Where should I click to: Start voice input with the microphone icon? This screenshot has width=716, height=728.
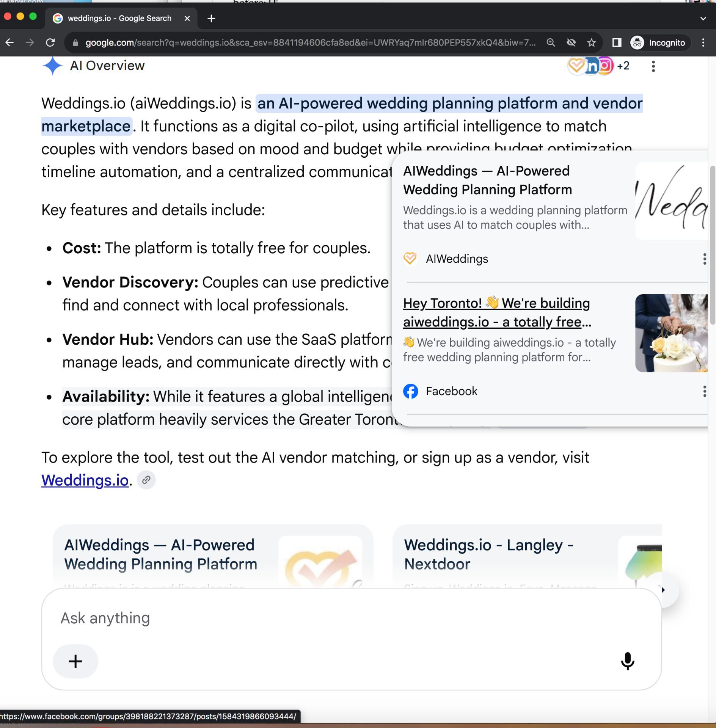(627, 661)
